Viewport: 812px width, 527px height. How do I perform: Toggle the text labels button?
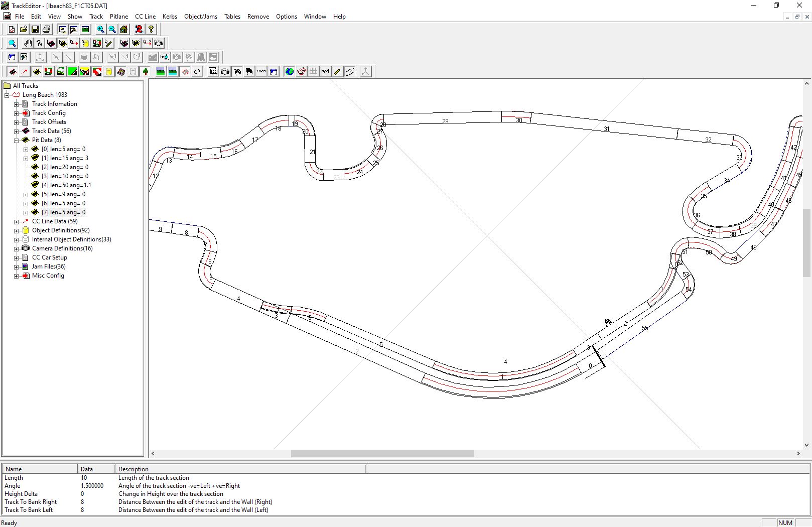[x=325, y=72]
